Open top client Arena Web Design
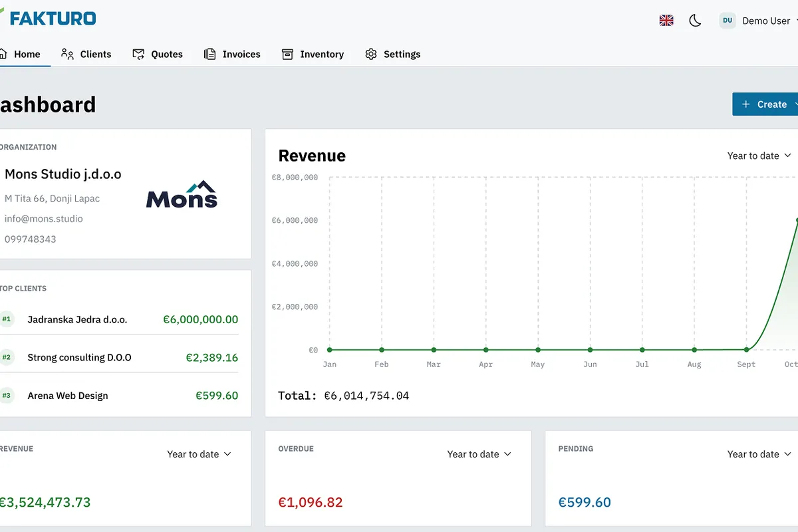This screenshot has width=798, height=532. pyautogui.click(x=68, y=396)
